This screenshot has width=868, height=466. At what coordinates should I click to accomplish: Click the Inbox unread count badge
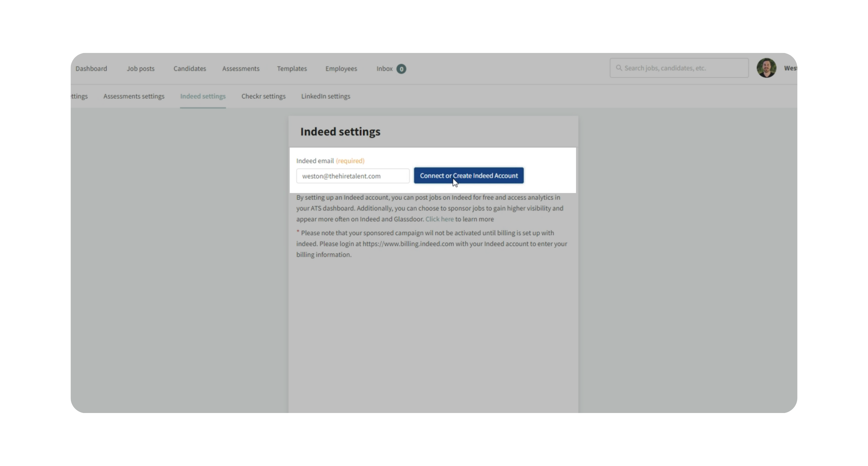401,69
